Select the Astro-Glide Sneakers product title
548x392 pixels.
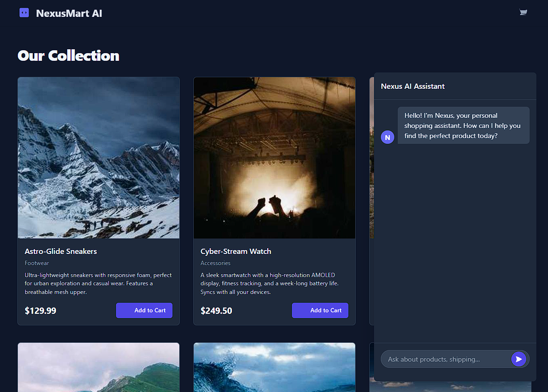click(61, 252)
